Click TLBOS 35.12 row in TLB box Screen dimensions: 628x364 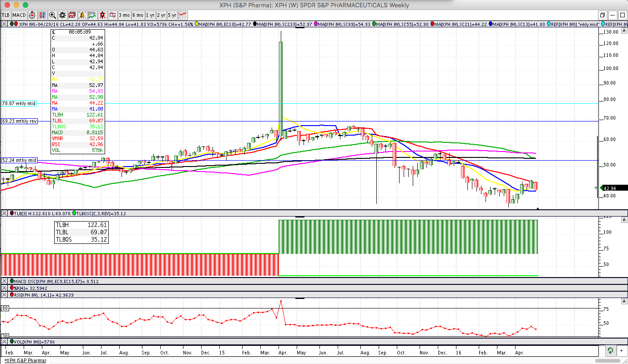[x=81, y=239]
